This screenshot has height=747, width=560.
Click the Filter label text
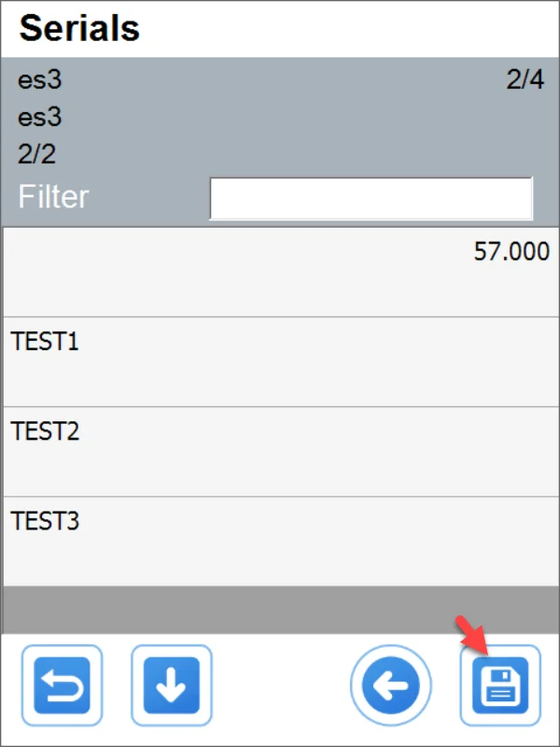click(x=53, y=197)
